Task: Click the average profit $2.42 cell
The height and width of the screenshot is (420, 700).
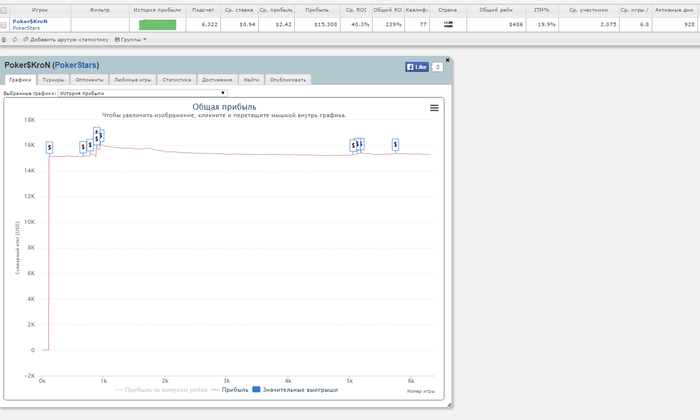Action: [x=276, y=25]
